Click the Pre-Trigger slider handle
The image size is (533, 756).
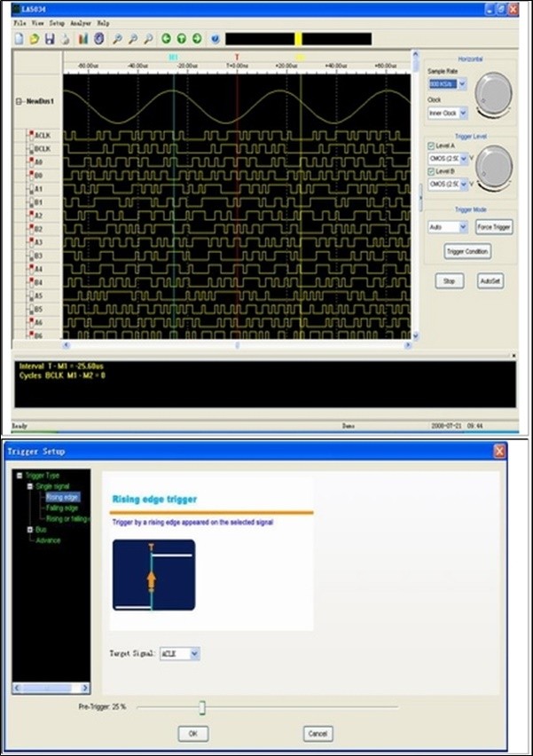pos(202,707)
